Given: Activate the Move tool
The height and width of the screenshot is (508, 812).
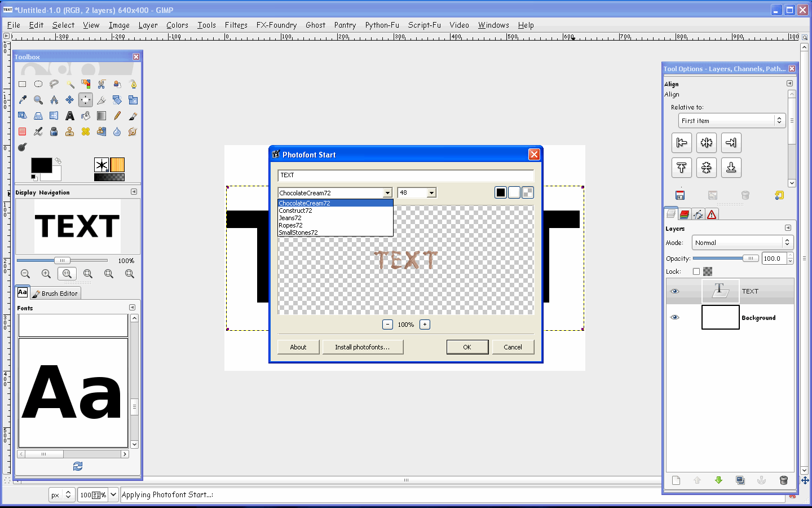Looking at the screenshot, I should click(70, 100).
